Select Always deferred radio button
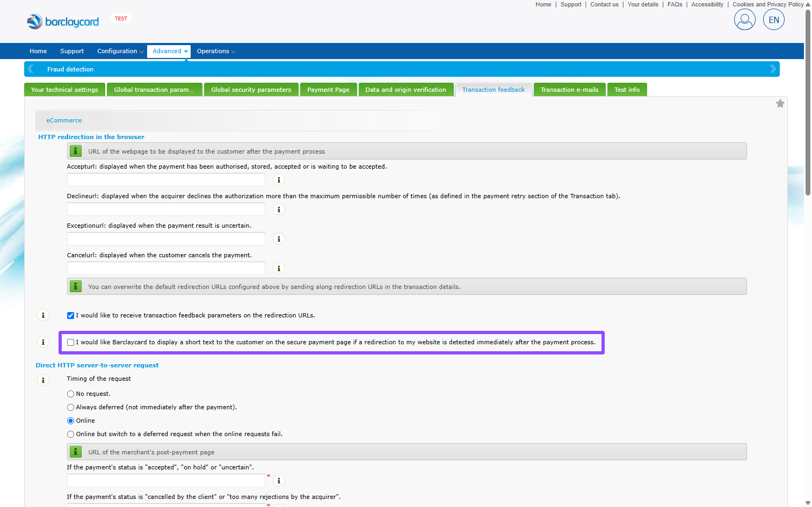This screenshot has height=507, width=812. pos(70,407)
